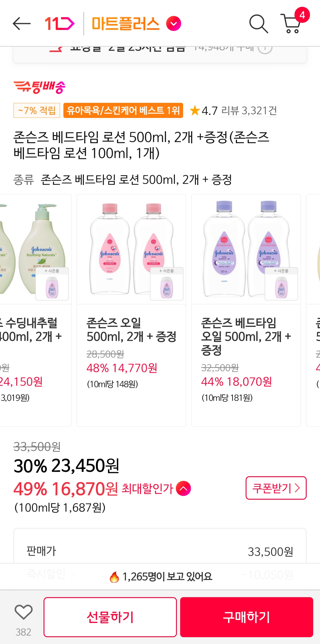This screenshot has width=320, height=644.
Task: Open the shopping cart with 4 items
Action: pyautogui.click(x=292, y=24)
